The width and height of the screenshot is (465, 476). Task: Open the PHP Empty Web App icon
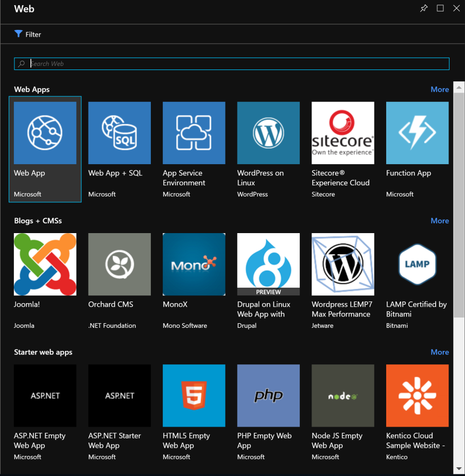tap(268, 396)
